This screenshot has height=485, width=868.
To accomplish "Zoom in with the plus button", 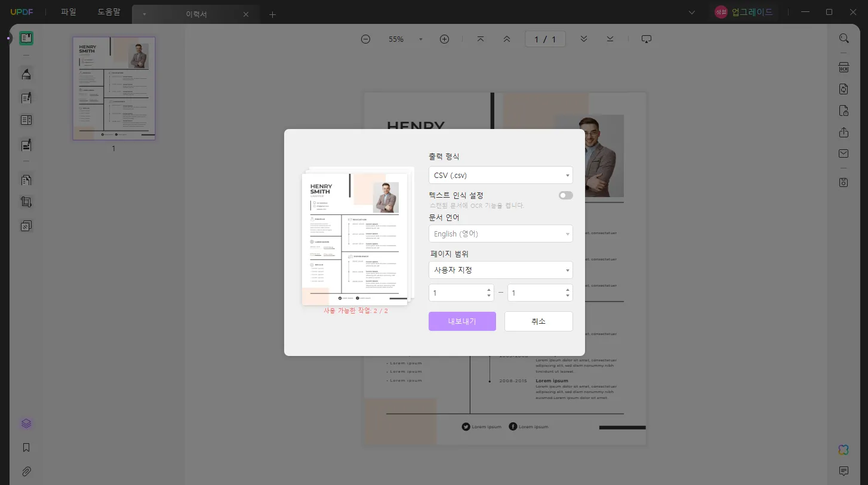I will coord(444,39).
